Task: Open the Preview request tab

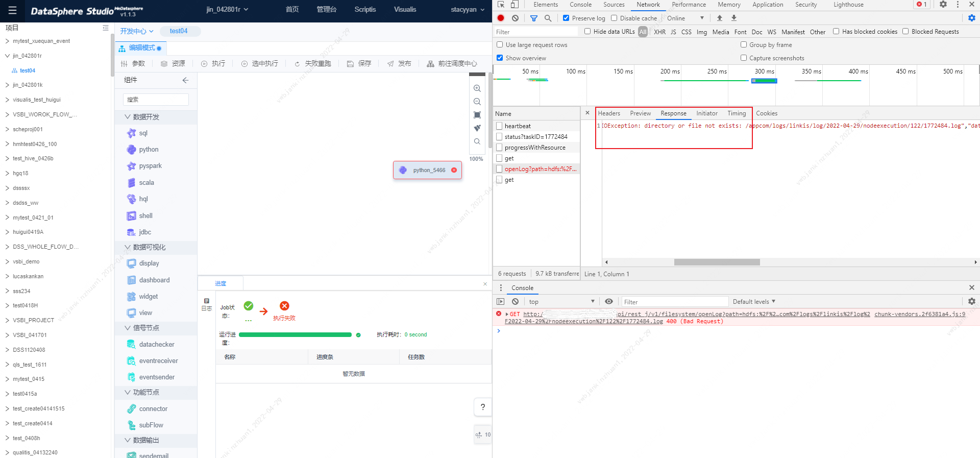Action: point(640,113)
